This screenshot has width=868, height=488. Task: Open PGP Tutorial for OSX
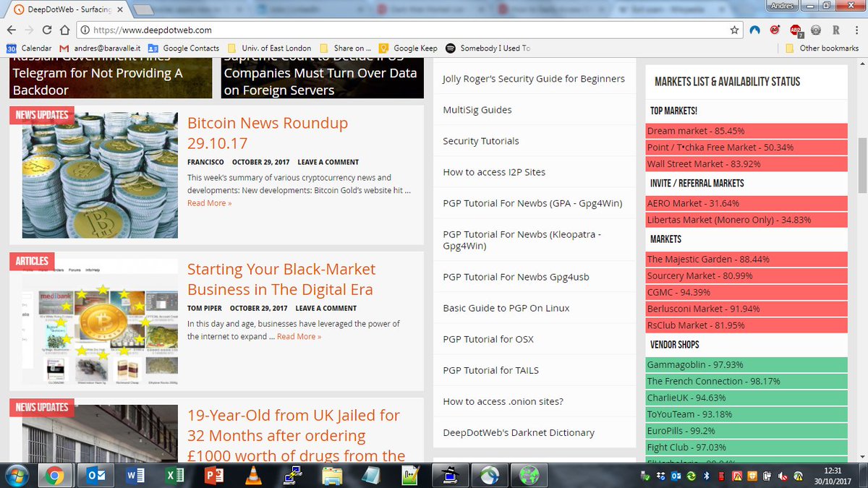click(x=488, y=339)
